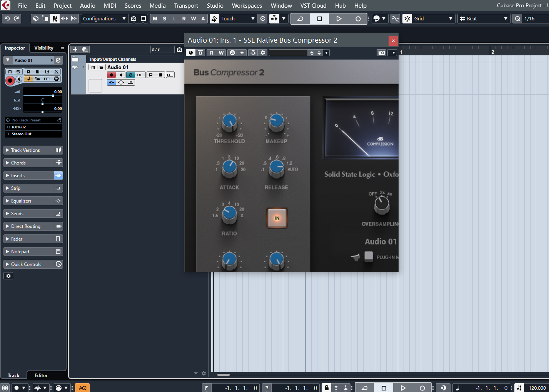This screenshot has height=392, width=549.
Task: Click the AQ button in bottom bar
Action: point(82,388)
